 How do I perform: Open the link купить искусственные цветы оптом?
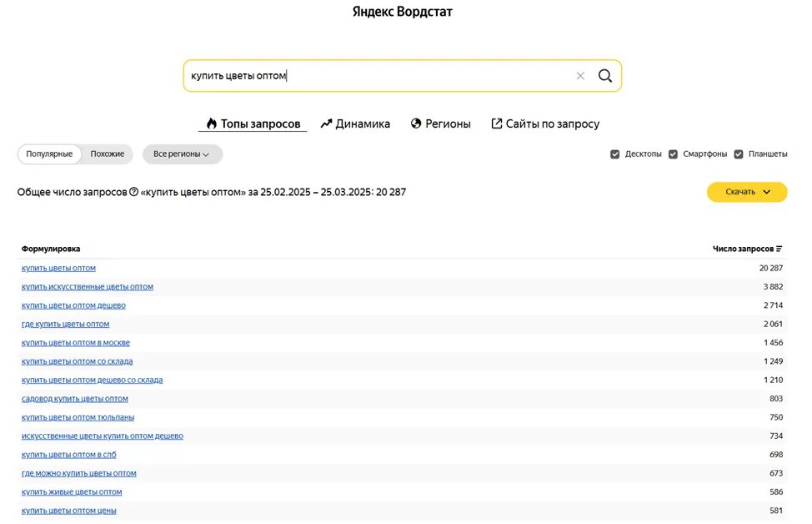88,287
